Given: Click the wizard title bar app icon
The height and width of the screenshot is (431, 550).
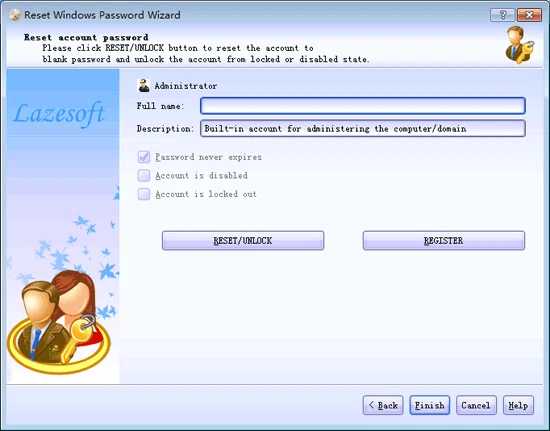Looking at the screenshot, I should (x=14, y=15).
